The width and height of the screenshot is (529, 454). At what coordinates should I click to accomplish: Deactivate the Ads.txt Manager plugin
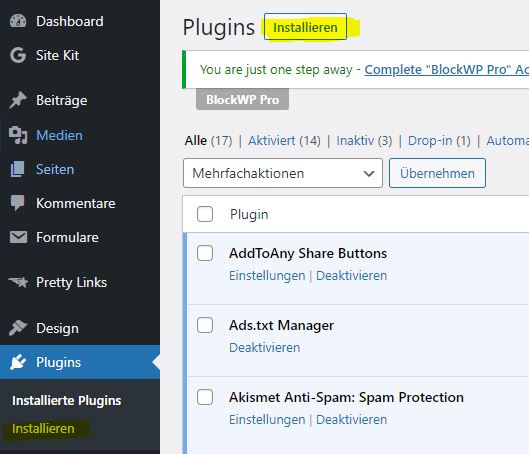click(x=264, y=347)
